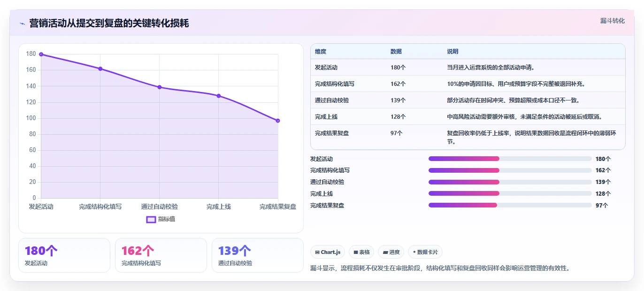Click the 128个 value beside progress bar
The image size is (644, 291).
pyautogui.click(x=603, y=193)
